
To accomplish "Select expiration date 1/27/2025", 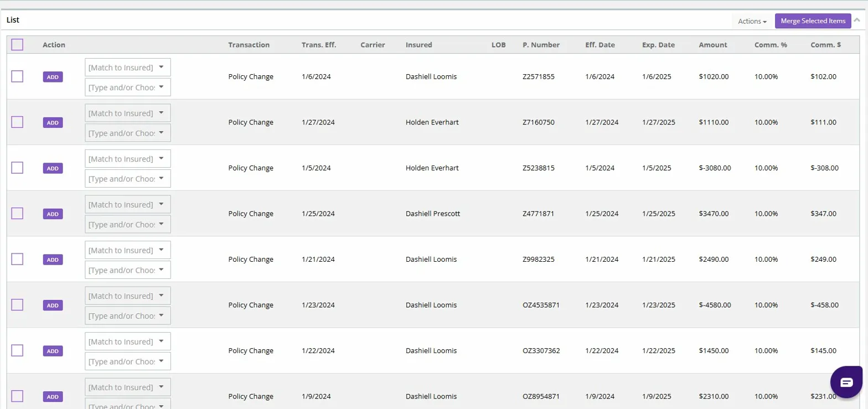I will (658, 122).
